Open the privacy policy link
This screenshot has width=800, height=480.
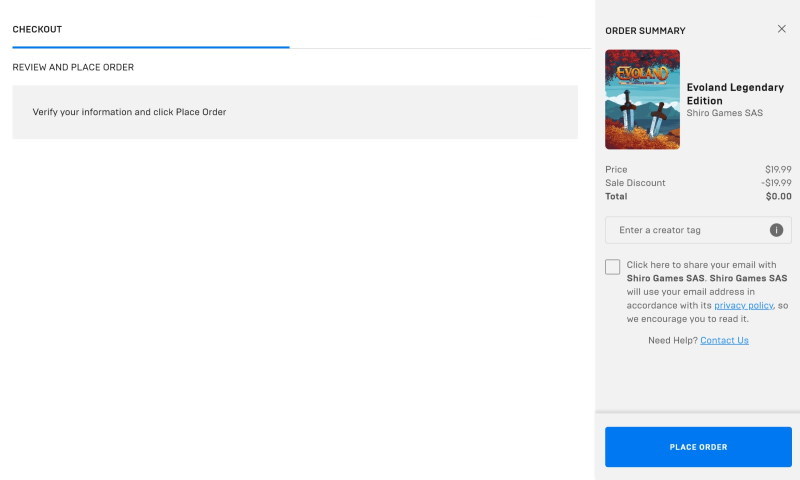743,305
